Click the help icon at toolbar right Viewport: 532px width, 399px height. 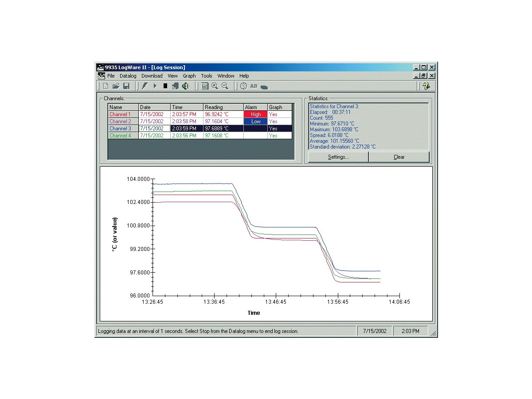tap(426, 86)
